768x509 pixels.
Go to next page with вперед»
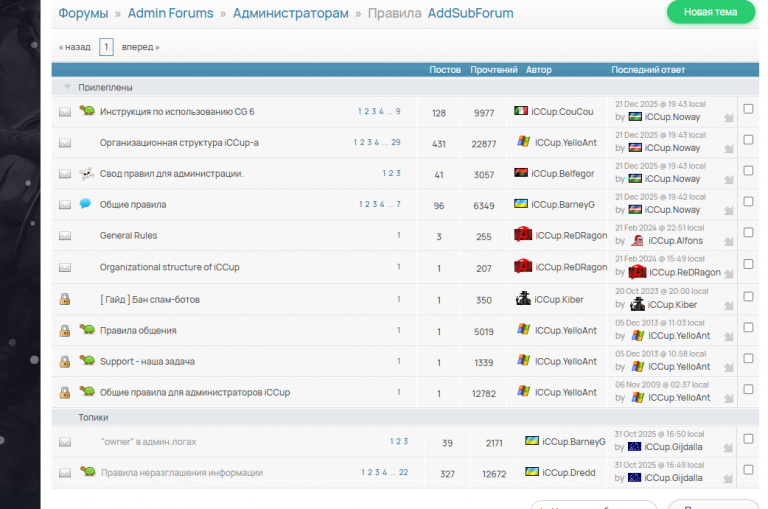coord(141,47)
